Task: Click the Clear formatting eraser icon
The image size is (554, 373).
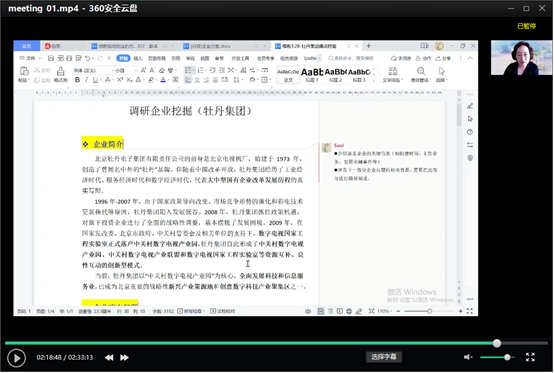Action: 162,70
